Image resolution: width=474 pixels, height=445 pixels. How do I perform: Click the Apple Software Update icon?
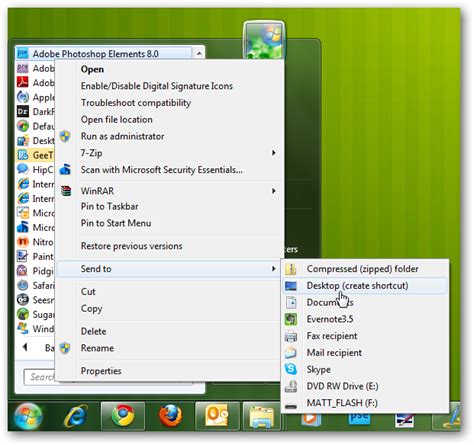(x=22, y=97)
